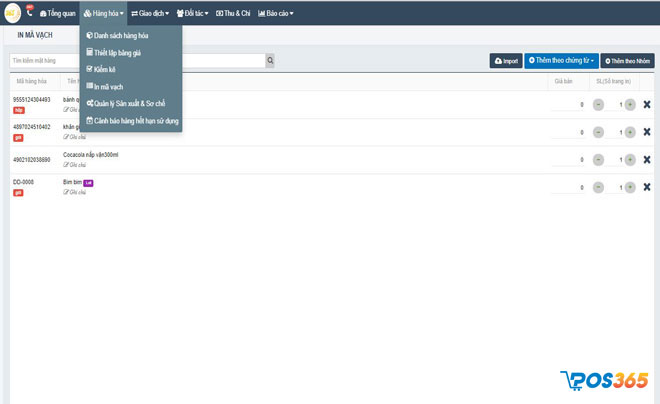This screenshot has height=404, width=660.
Task: Remove the Cocacola nắp vặn300ml row
Action: tap(647, 159)
